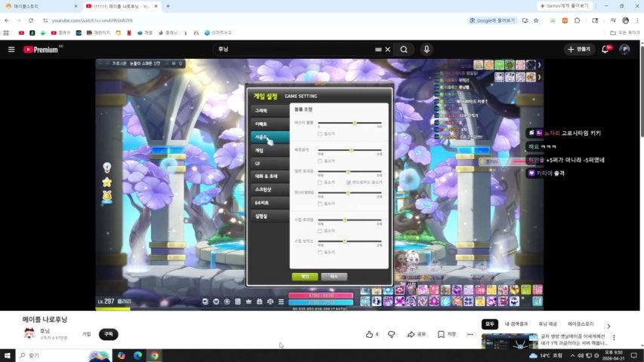Image resolution: width=644 pixels, height=362 pixels.
Task: Open YouTube notifications bell
Action: [605, 49]
